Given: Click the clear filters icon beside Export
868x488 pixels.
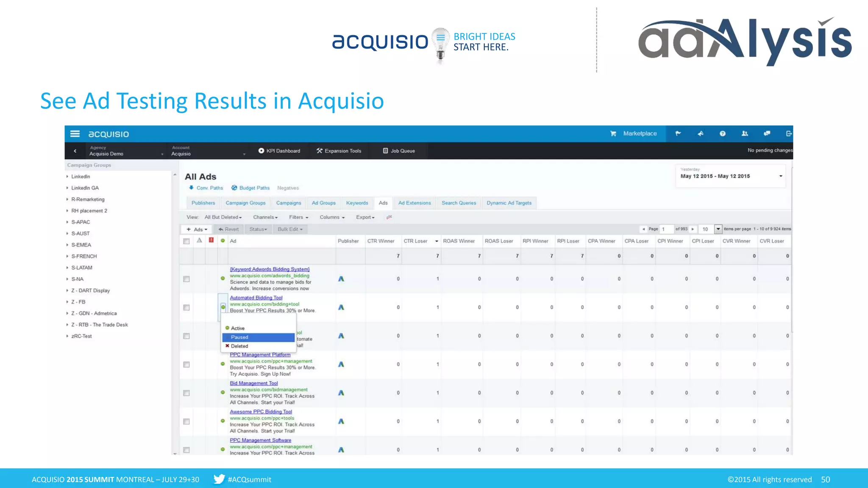Looking at the screenshot, I should pos(389,217).
